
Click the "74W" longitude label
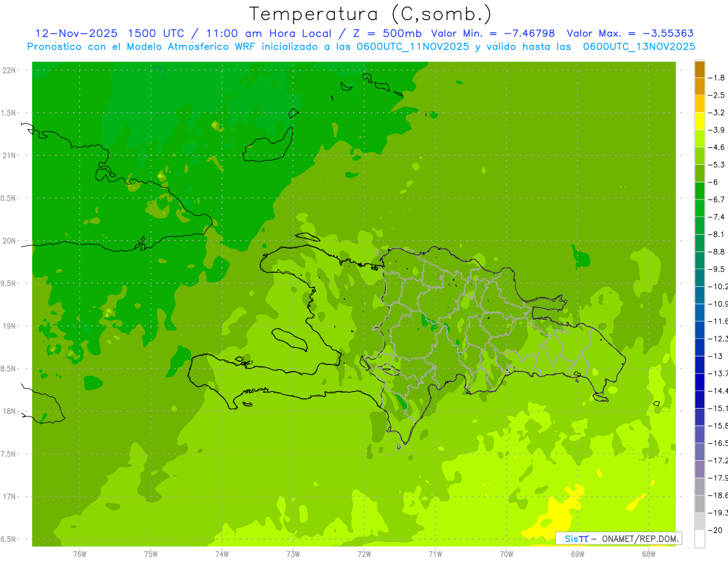click(x=222, y=554)
